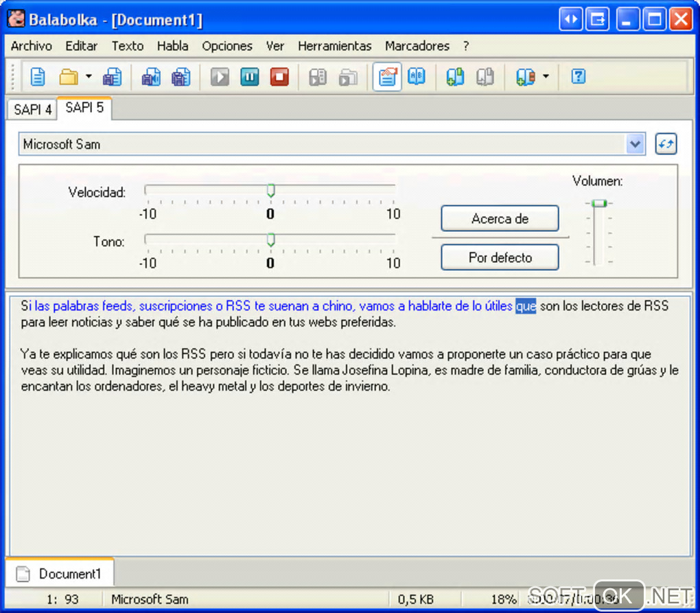The width and height of the screenshot is (700, 613).
Task: Start reading aloud with Play button
Action: (220, 78)
